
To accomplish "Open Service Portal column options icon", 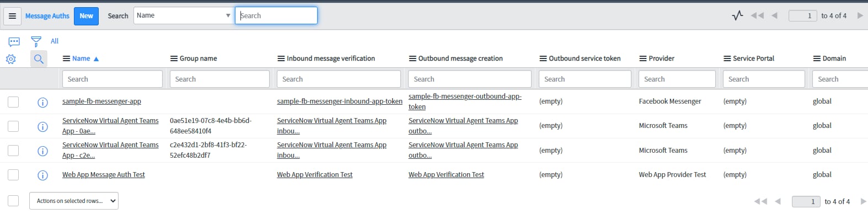I will tap(727, 58).
